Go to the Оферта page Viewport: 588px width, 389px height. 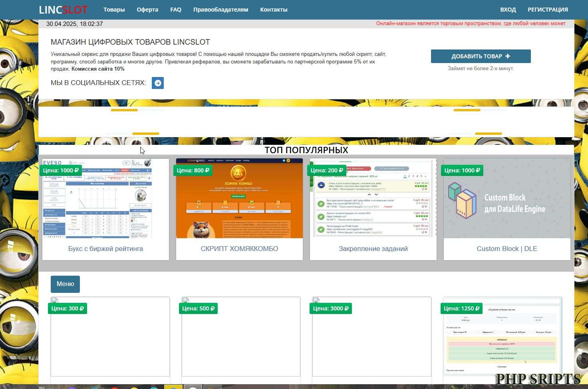(x=147, y=10)
